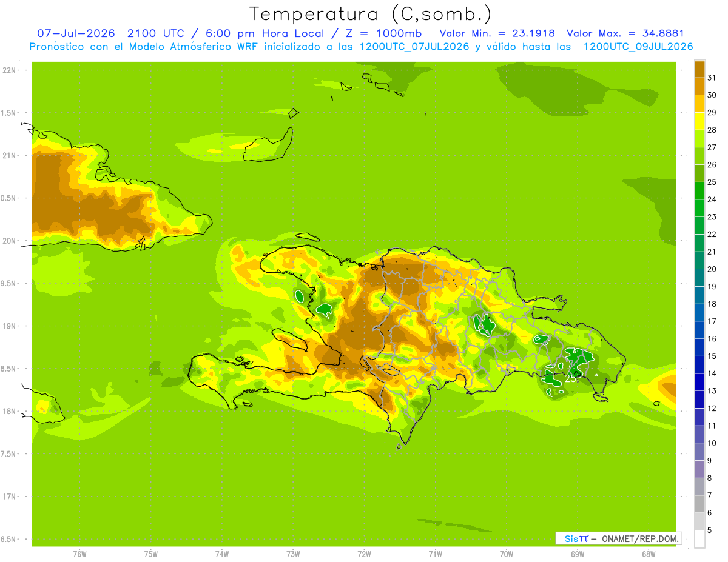Screen dimensions: 728x562
Task: Pick legend swatch between 29 and 30
Action: [699, 104]
